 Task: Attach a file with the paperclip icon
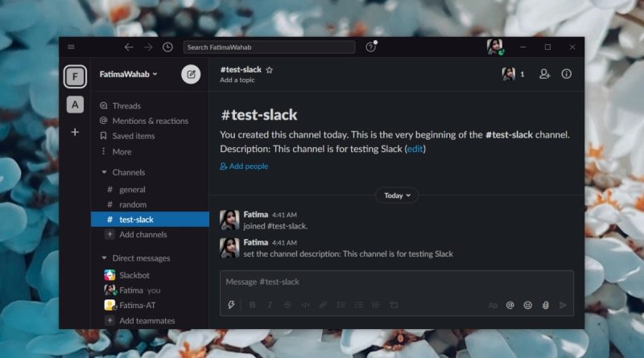(x=546, y=305)
